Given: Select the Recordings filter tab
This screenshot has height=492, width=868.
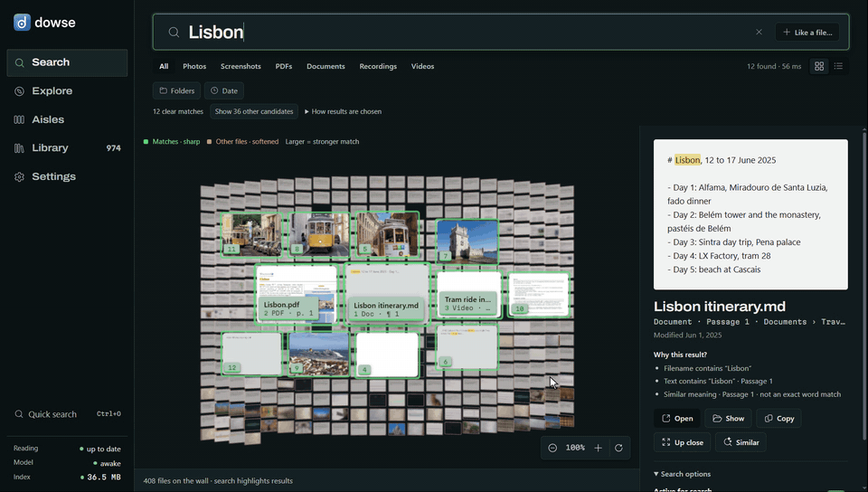Looking at the screenshot, I should click(x=378, y=66).
